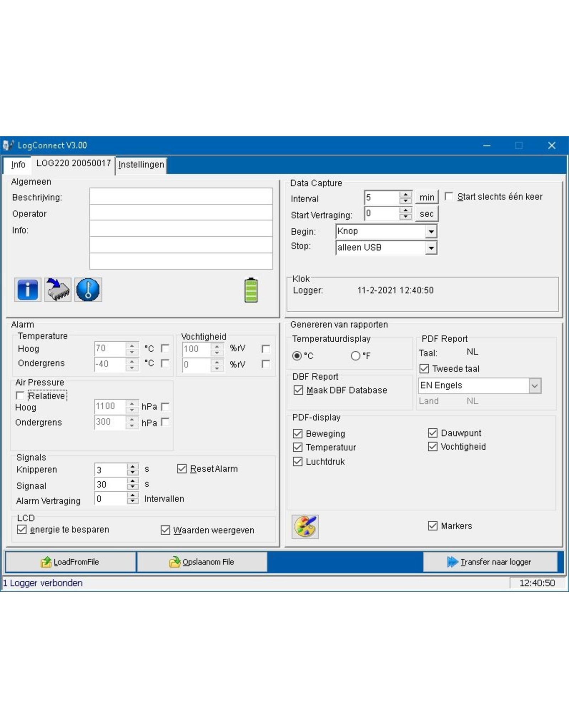Screen dimensions: 569x728
Task: Open the Stop dropdown showing alleen USB
Action: click(431, 248)
